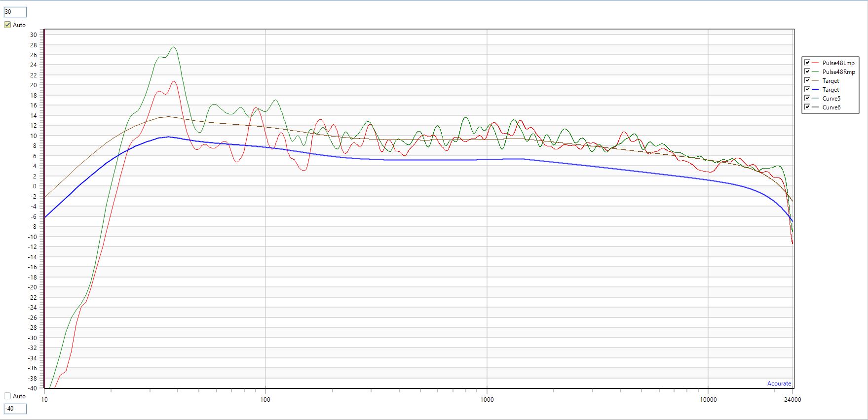
Task: Toggle the blue-line Target legend checkbox
Action: (x=807, y=89)
